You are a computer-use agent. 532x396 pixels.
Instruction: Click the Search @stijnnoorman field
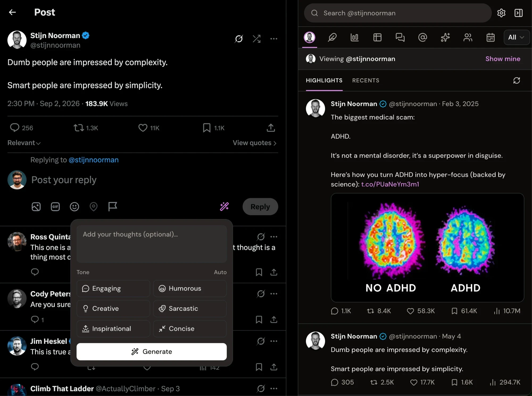[398, 13]
